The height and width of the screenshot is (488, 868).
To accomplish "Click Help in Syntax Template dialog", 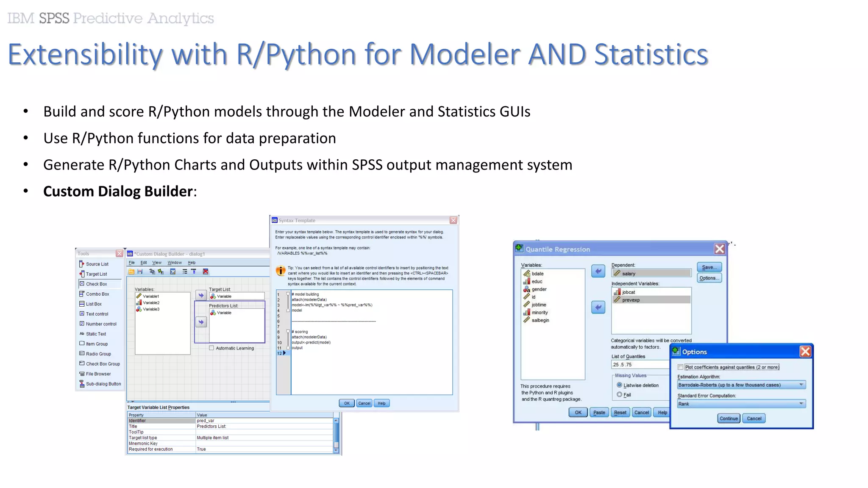I will click(x=381, y=403).
